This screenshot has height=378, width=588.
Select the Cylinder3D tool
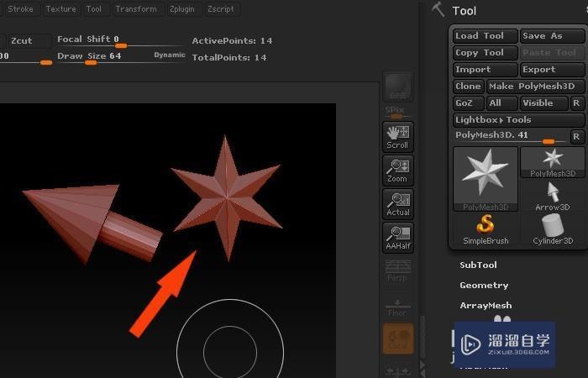point(553,229)
